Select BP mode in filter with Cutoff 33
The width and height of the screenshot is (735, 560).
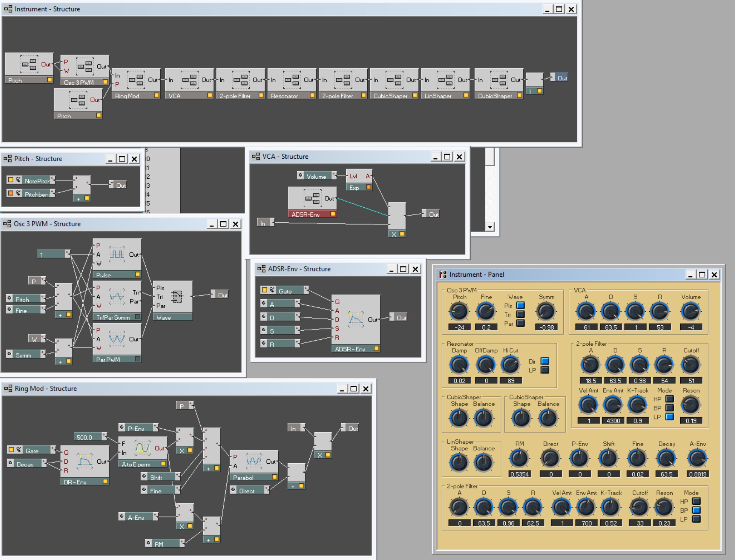(696, 510)
